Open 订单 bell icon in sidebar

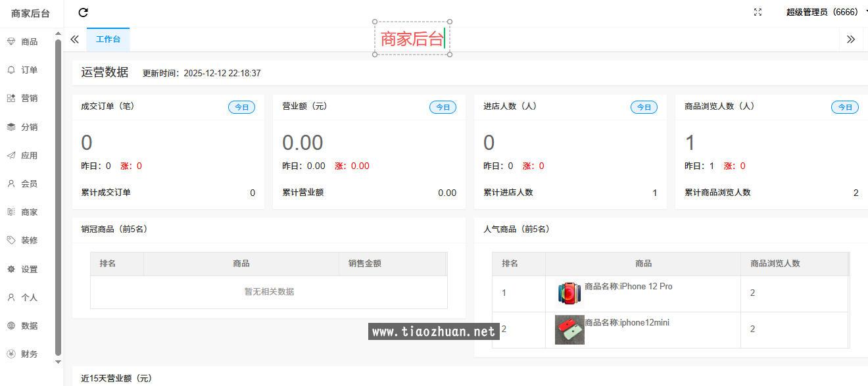[11, 70]
